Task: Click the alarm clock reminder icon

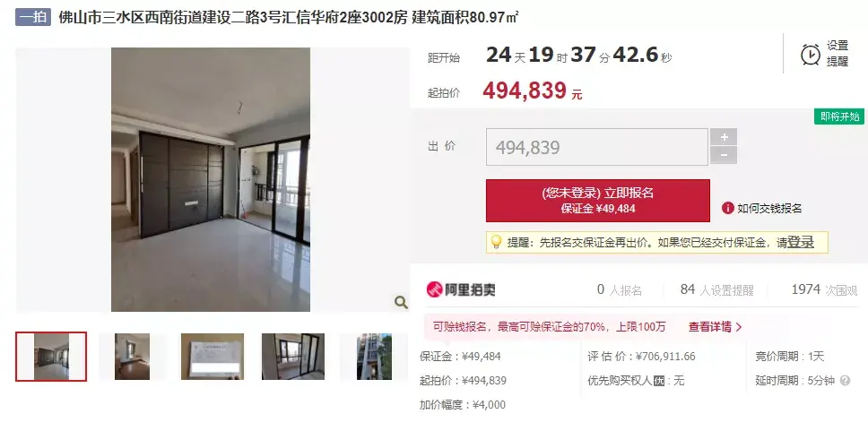Action: pyautogui.click(x=811, y=55)
